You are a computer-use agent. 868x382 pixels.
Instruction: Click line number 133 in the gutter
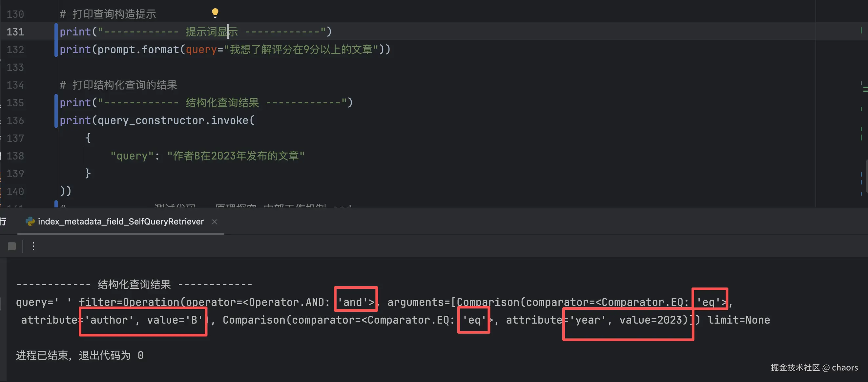[x=15, y=67]
